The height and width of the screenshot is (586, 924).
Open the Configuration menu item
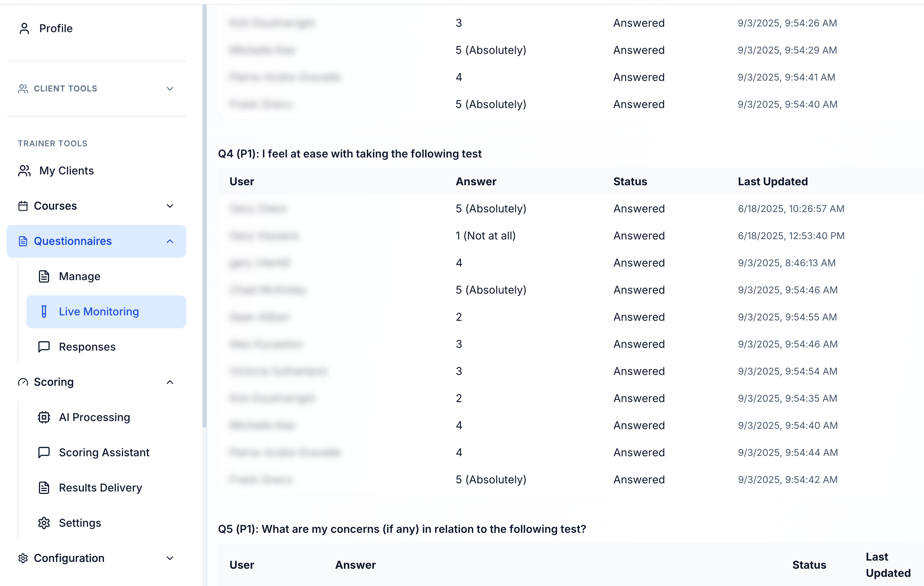[69, 558]
